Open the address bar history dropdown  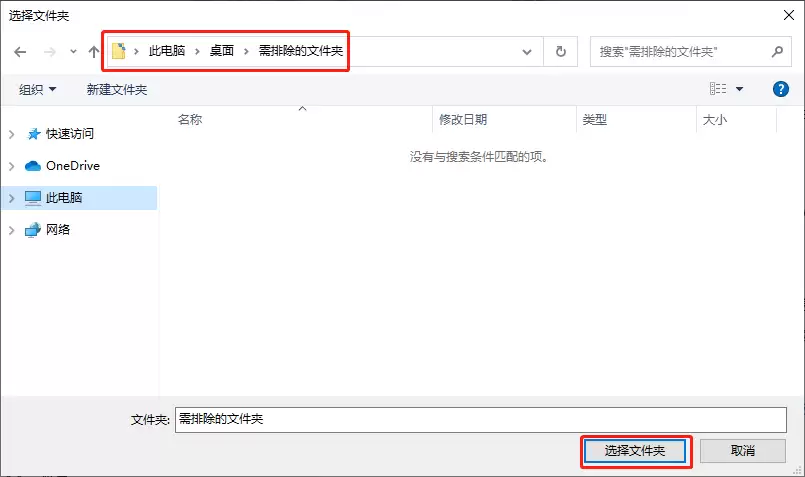[x=527, y=51]
